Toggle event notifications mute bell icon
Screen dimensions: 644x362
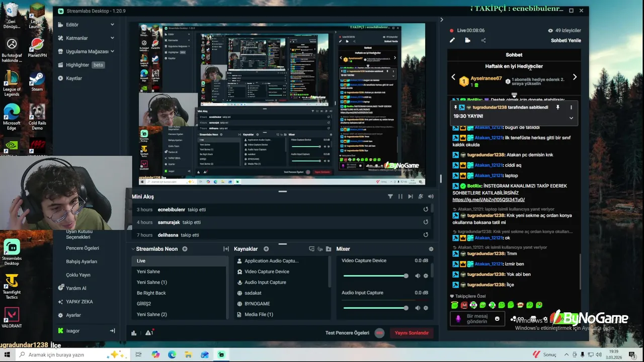[421, 197]
